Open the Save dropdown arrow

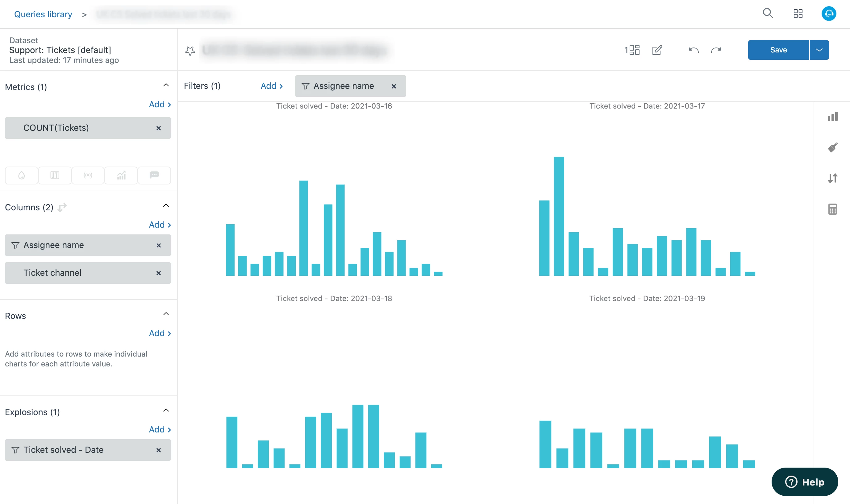[x=819, y=50]
